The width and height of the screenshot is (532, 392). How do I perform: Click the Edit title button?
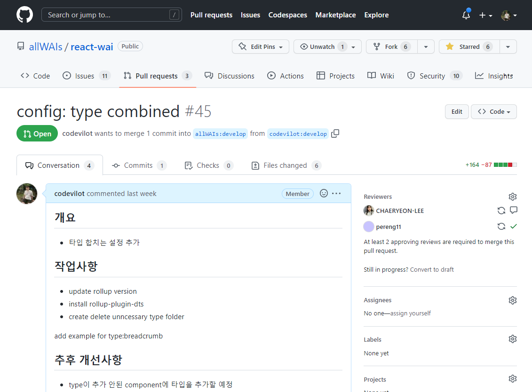point(457,111)
